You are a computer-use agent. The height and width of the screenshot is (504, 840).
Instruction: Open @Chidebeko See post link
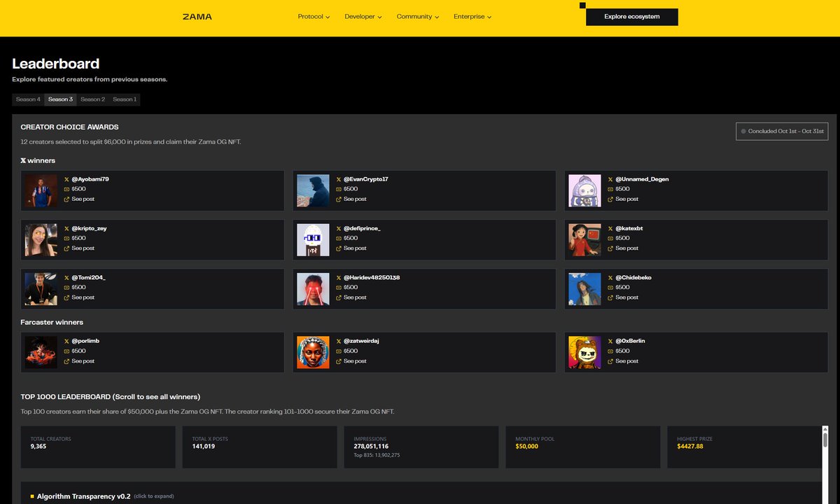click(x=622, y=297)
